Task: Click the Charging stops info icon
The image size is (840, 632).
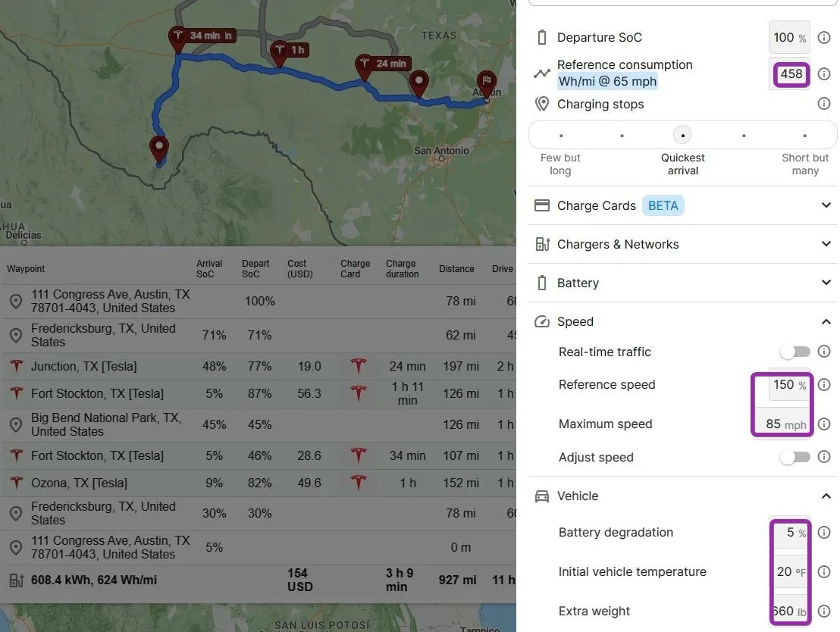Action: click(824, 103)
